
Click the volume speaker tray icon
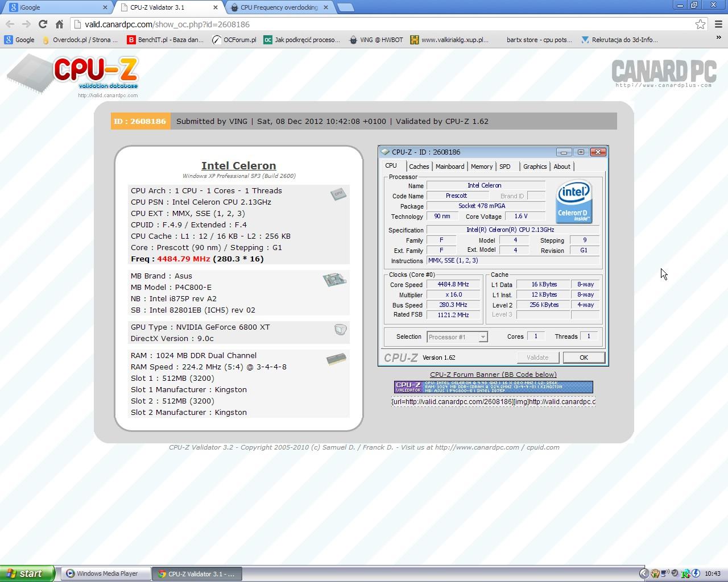click(675, 573)
